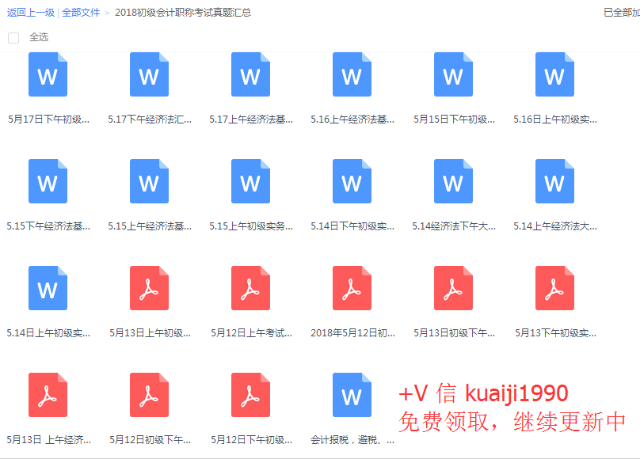Image resolution: width=640 pixels, height=459 pixels.
Task: Open PDF file icon 5月13日初级下午...
Action: (453, 288)
